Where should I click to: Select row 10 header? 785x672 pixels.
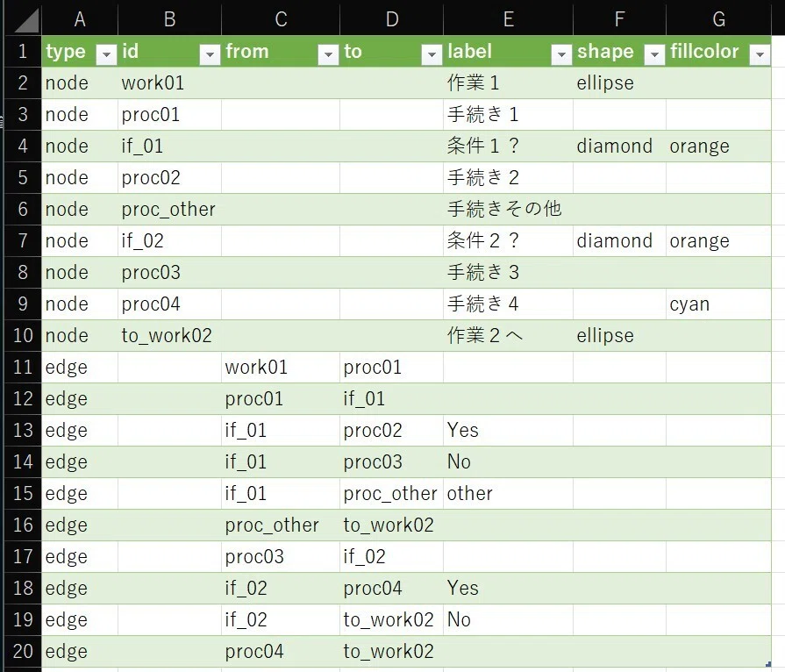23,335
